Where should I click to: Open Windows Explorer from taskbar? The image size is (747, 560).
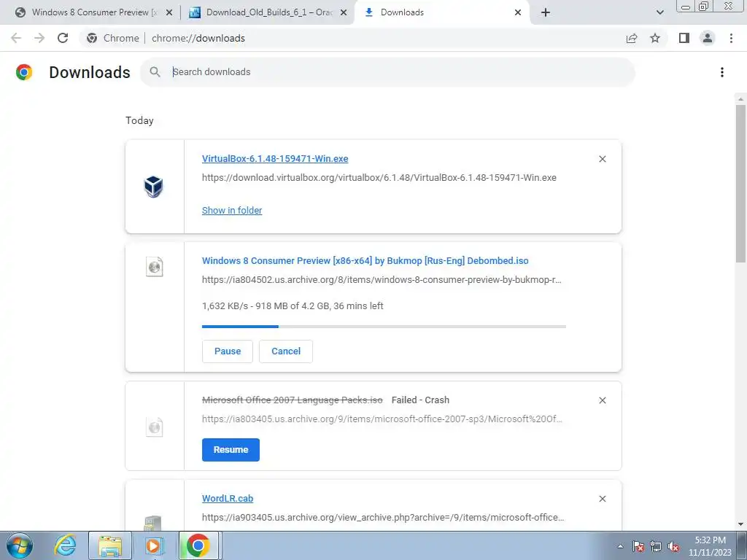(110, 545)
